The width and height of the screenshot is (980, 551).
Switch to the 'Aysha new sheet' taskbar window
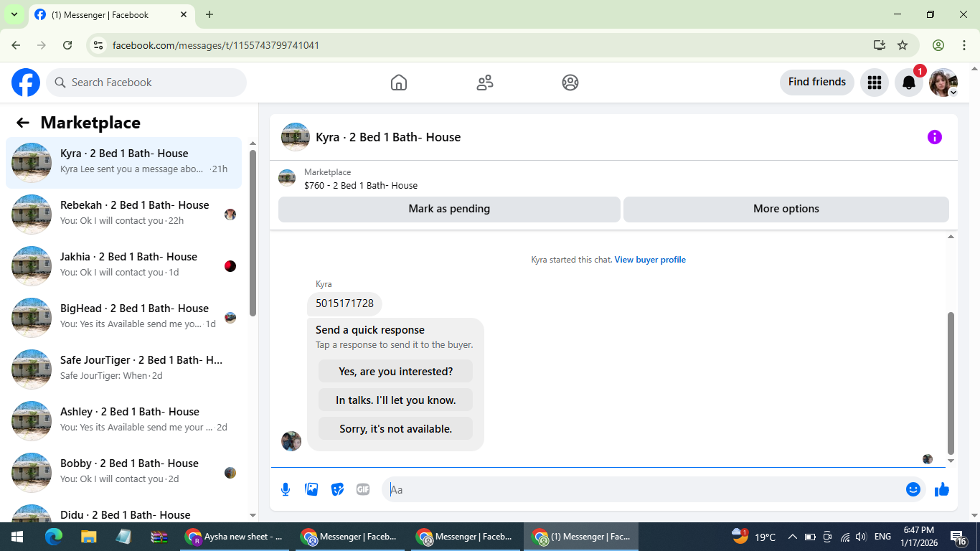235,537
